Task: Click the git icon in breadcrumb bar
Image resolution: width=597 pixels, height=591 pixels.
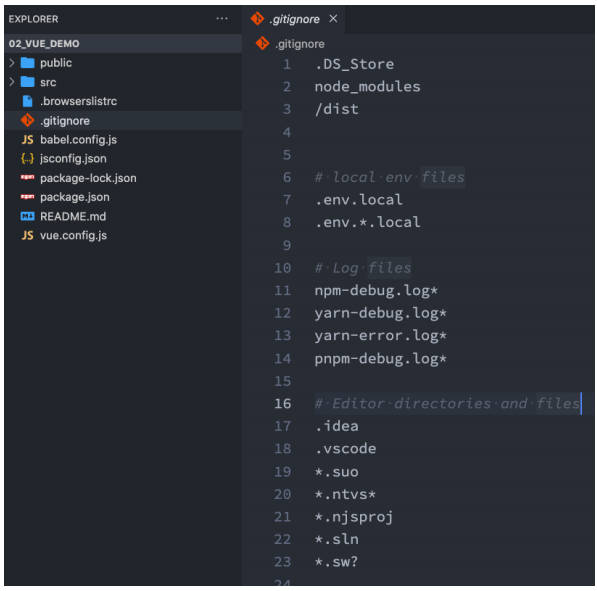Action: coord(262,44)
